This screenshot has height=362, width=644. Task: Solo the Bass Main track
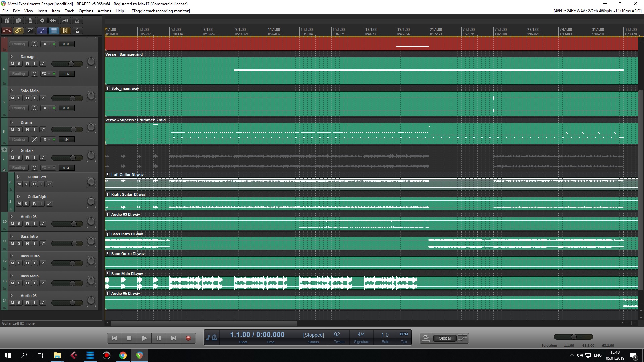coord(19,283)
